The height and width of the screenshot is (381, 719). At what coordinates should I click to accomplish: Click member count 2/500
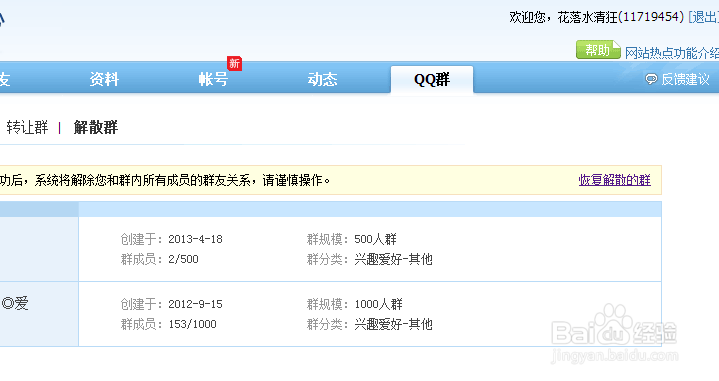183,260
